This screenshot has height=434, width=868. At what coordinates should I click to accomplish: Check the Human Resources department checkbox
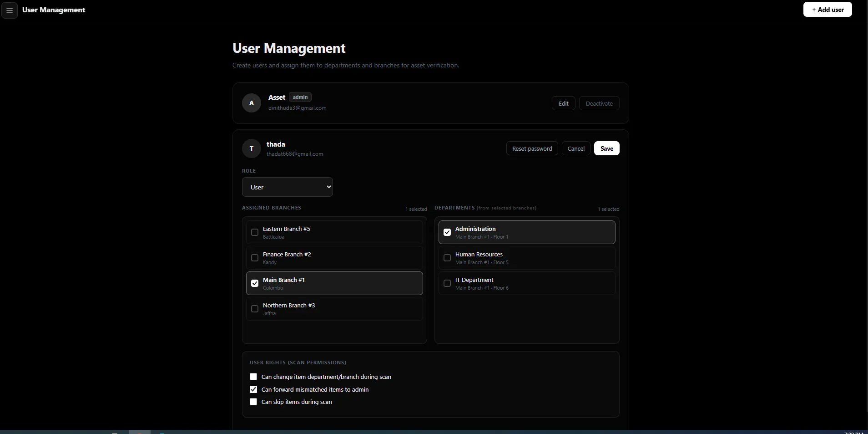click(447, 258)
